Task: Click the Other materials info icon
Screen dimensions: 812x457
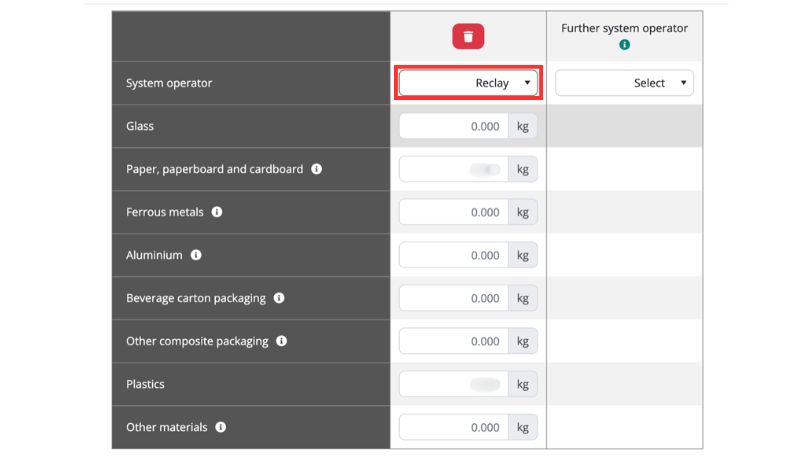Action: tap(221, 427)
